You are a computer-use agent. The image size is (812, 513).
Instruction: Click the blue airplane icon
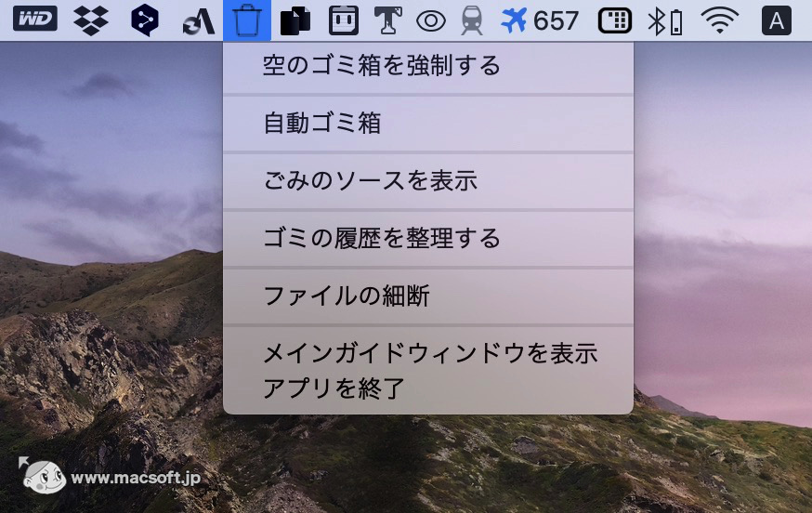(x=514, y=20)
